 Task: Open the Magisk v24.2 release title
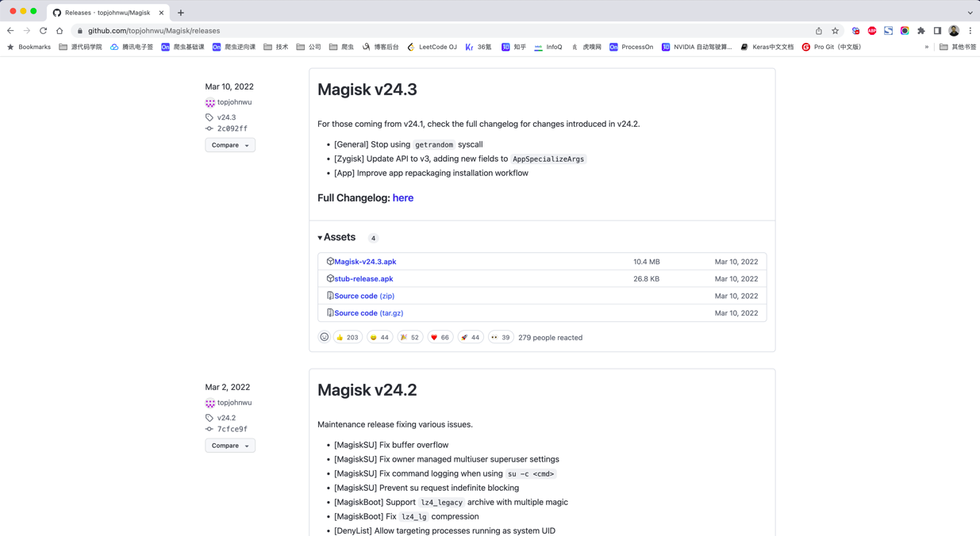point(367,390)
